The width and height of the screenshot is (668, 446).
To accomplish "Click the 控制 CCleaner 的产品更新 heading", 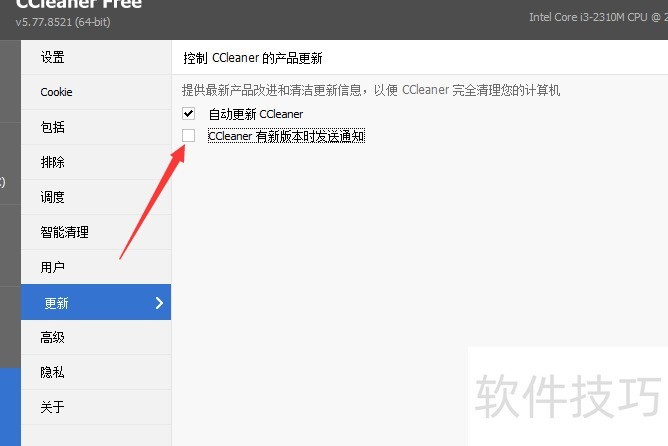I will click(253, 58).
